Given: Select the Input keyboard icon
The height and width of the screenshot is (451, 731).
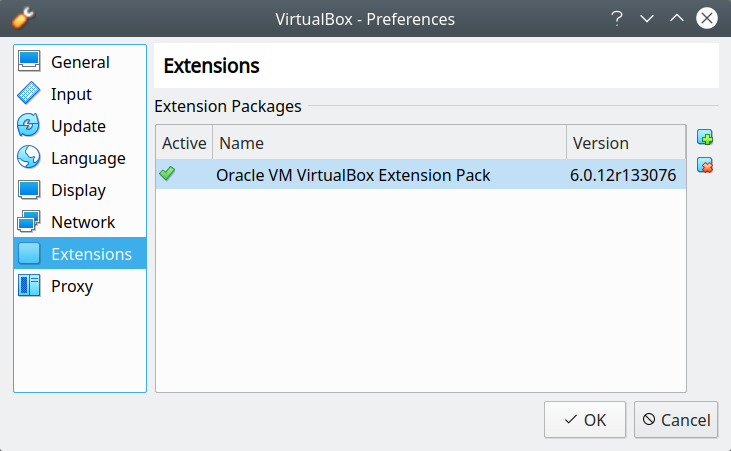Looking at the screenshot, I should [30, 94].
